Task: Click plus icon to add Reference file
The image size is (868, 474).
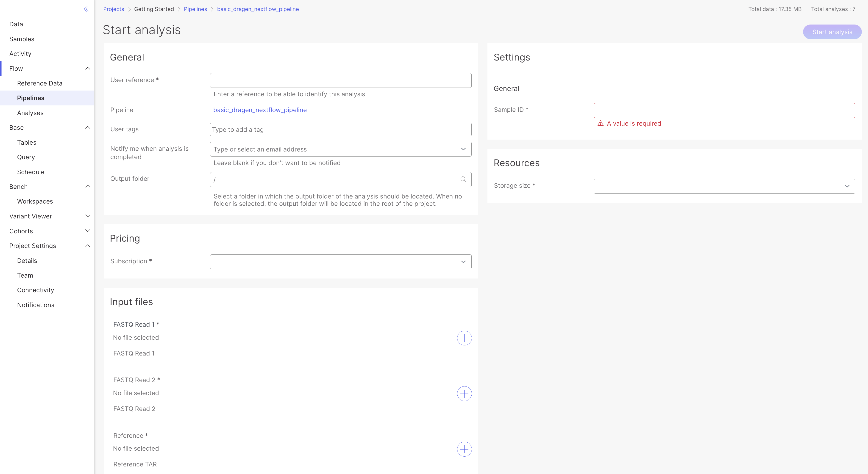Action: 464,449
